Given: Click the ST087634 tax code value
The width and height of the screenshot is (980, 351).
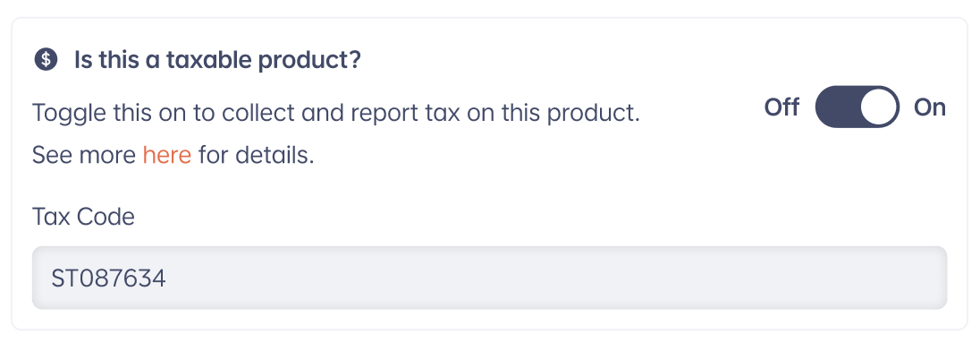Looking at the screenshot, I should (109, 278).
